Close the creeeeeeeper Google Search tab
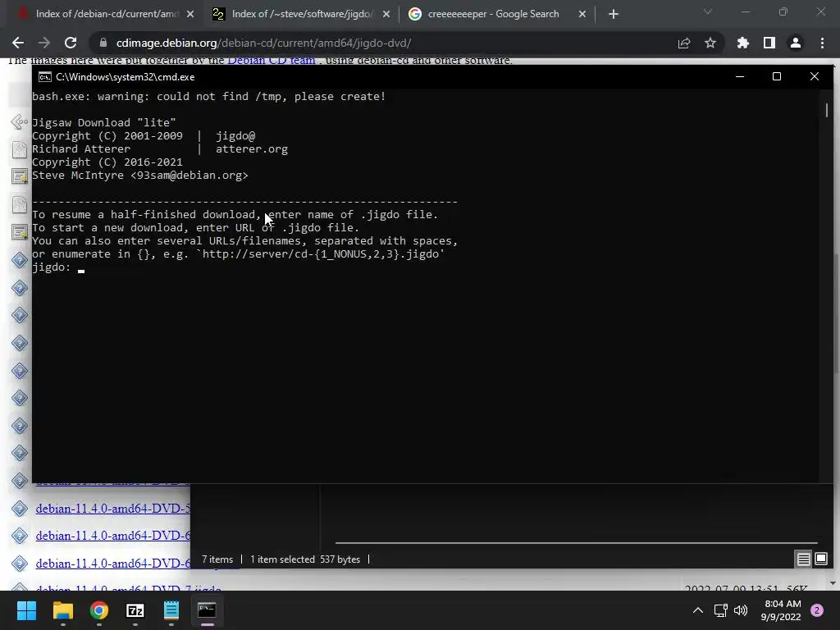 (x=582, y=14)
